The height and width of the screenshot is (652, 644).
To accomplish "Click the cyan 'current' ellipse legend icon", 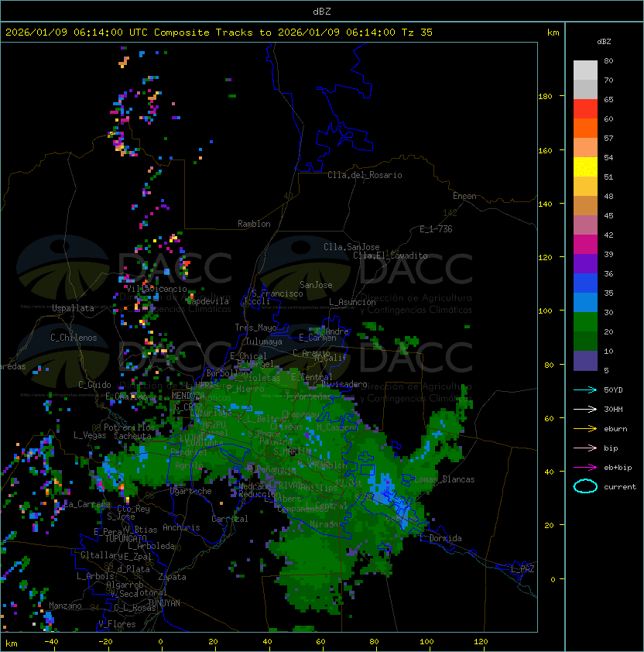I will click(585, 486).
